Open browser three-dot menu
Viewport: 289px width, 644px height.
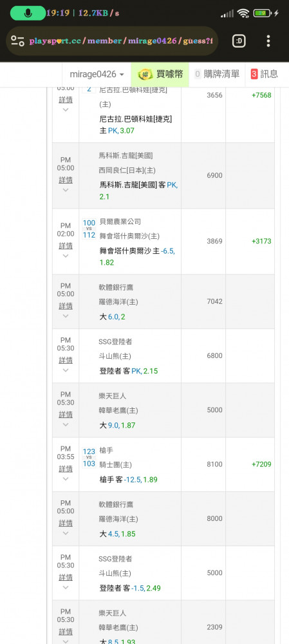268,41
